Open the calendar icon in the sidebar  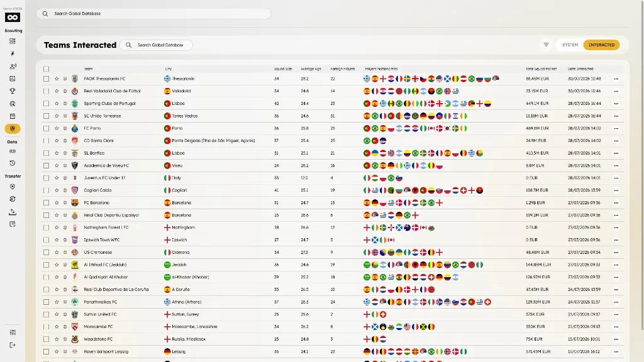(13, 116)
